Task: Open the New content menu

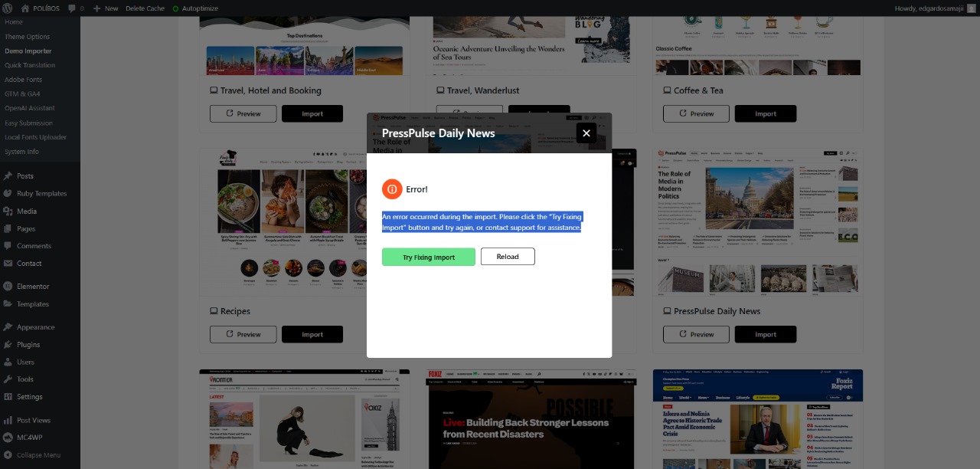Action: [x=106, y=8]
